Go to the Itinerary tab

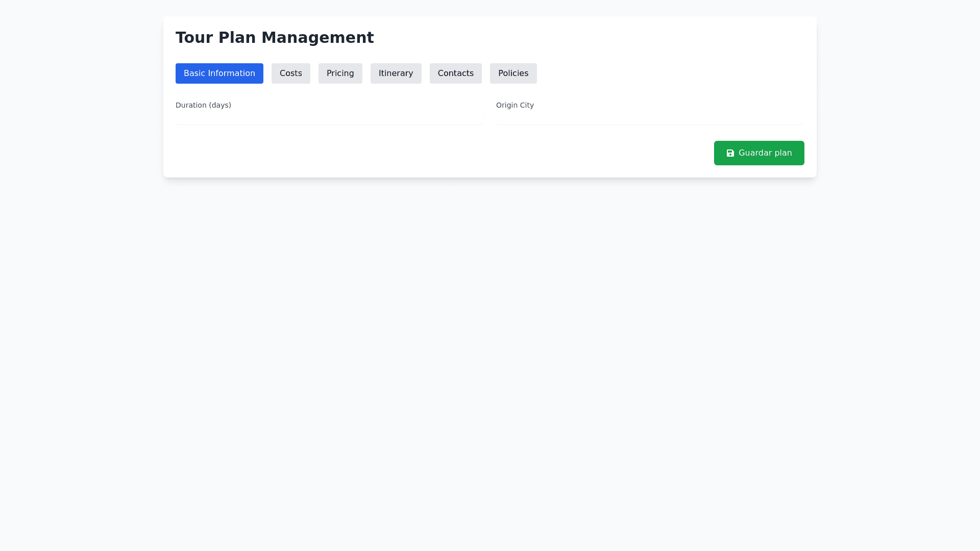(x=396, y=73)
